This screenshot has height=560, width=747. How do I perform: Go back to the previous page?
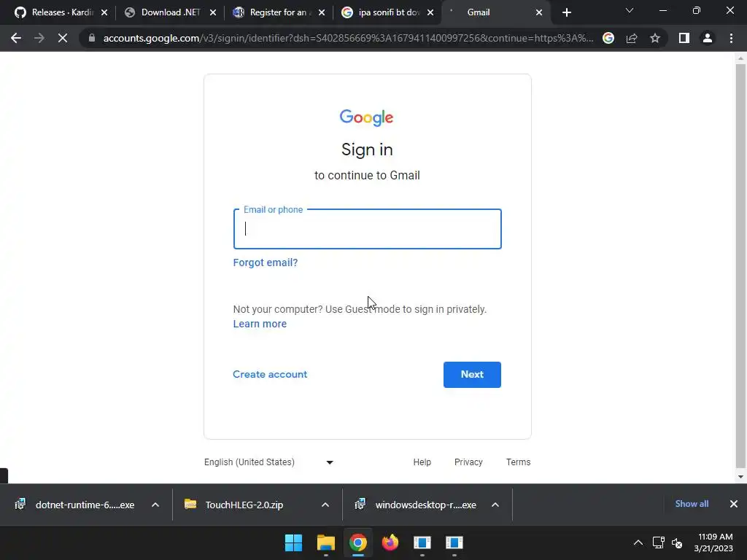click(x=16, y=38)
